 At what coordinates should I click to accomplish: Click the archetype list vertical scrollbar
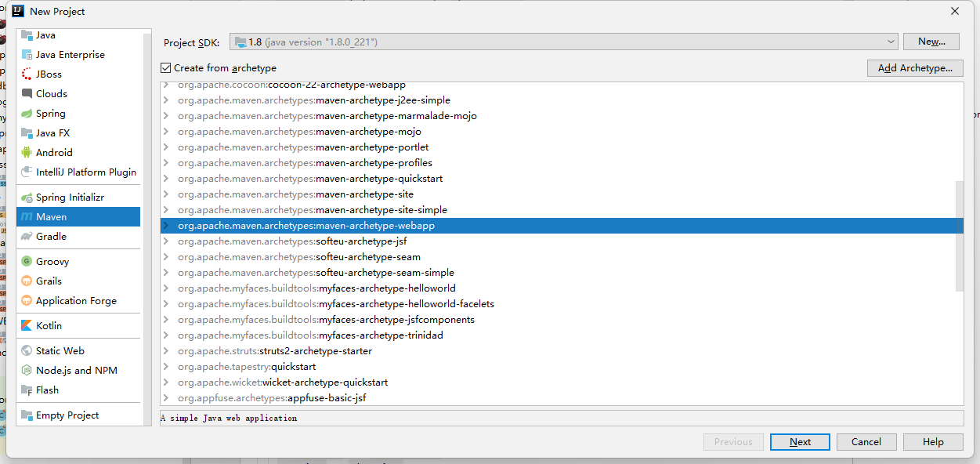click(x=960, y=235)
